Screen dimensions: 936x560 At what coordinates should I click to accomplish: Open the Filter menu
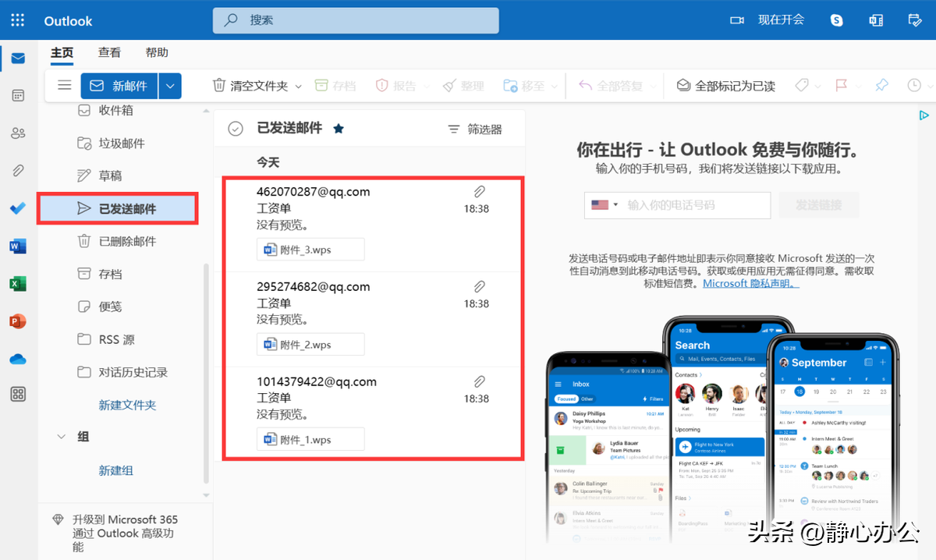point(474,129)
